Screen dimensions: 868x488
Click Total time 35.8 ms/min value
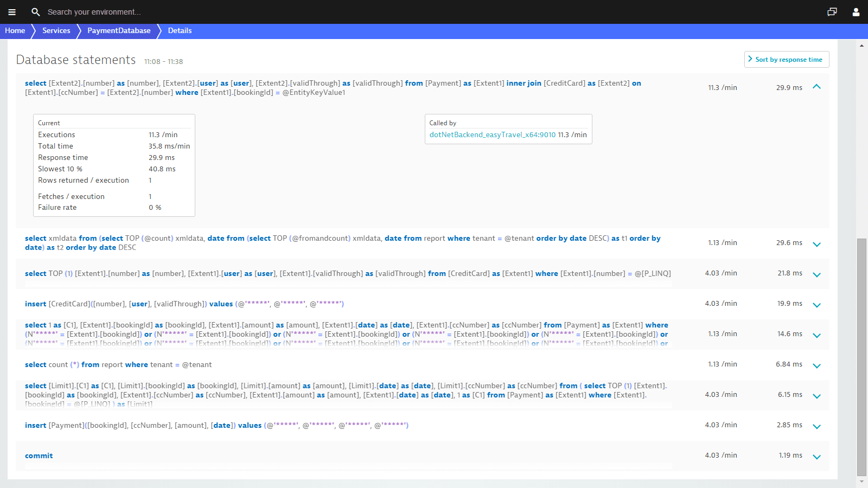(169, 146)
